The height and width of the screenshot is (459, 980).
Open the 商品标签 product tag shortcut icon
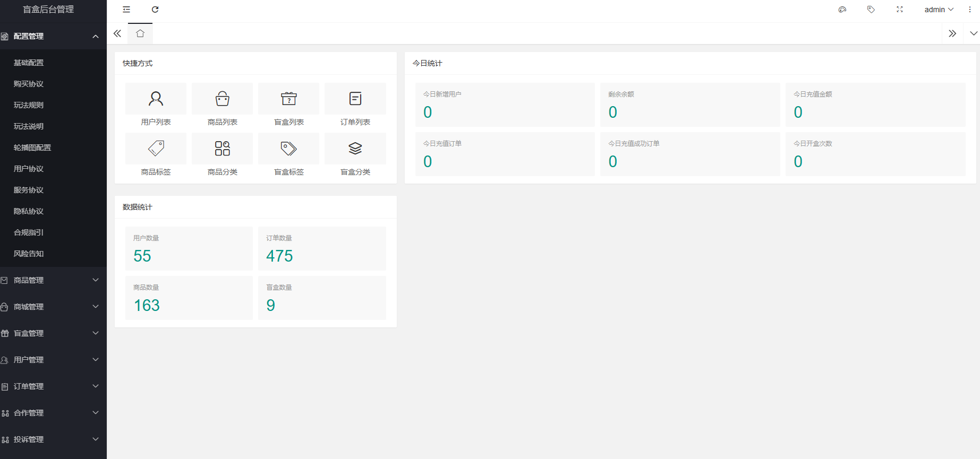pos(156,149)
